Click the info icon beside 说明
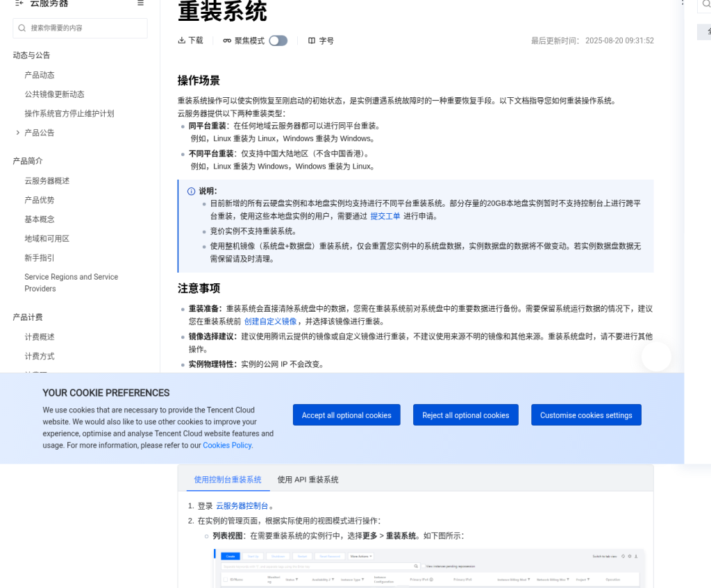The width and height of the screenshot is (711, 588). (192, 192)
